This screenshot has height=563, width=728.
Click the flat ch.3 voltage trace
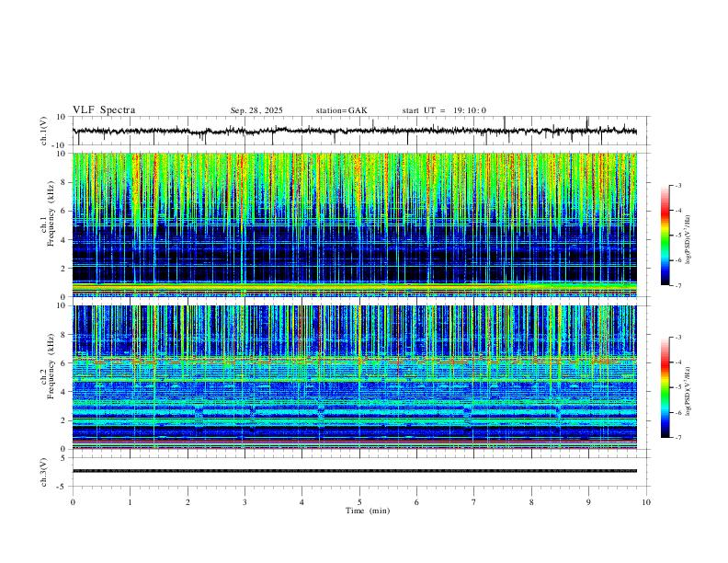tap(354, 471)
